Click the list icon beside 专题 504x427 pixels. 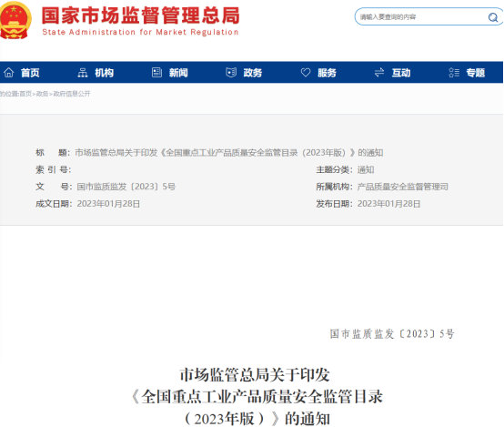coord(454,73)
